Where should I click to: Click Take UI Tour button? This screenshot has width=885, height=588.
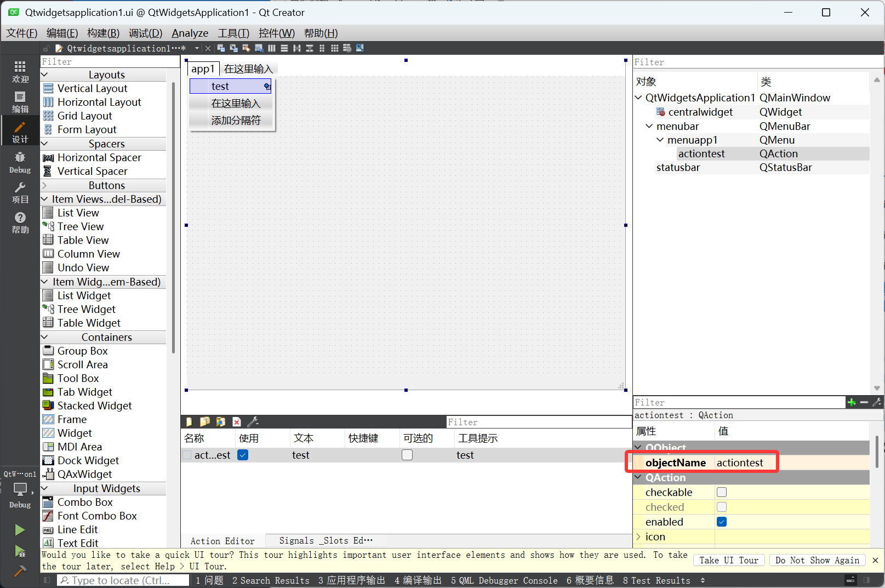click(729, 560)
